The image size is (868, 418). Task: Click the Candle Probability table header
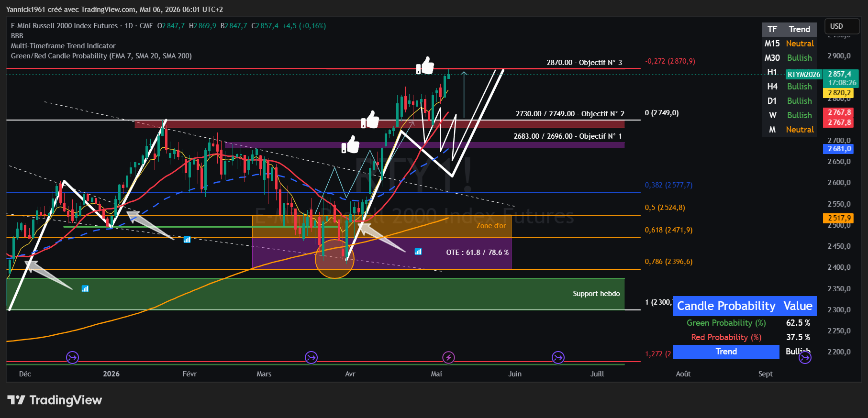click(x=745, y=306)
